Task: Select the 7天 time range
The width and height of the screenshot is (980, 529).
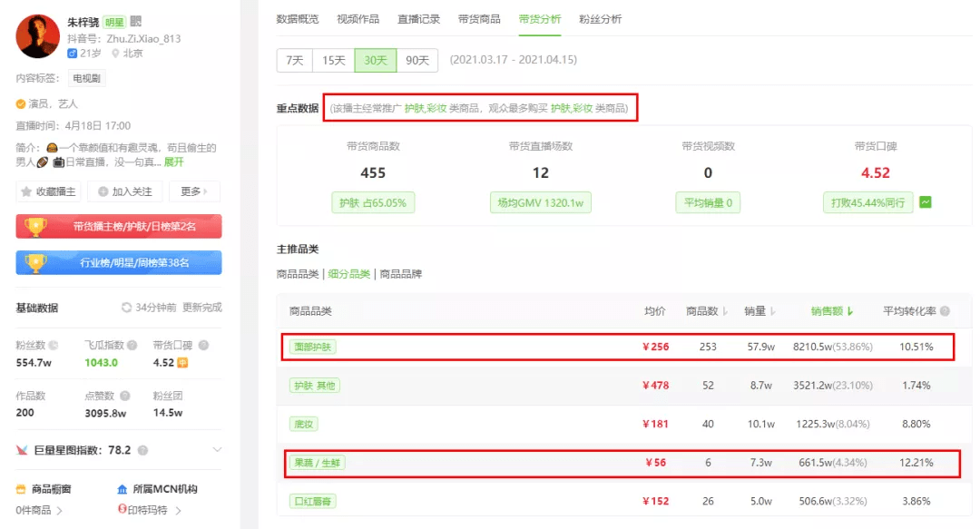Action: pos(294,60)
